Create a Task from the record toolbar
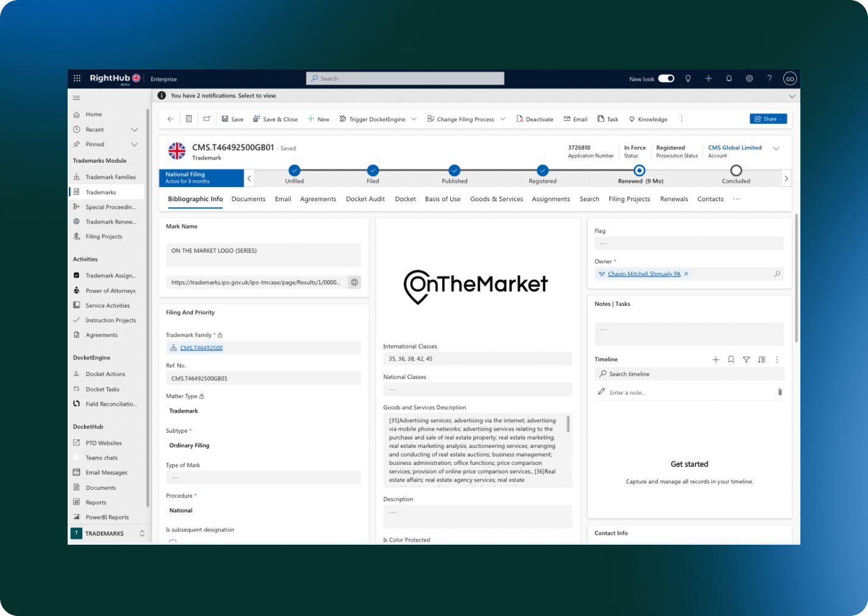 pyautogui.click(x=607, y=119)
